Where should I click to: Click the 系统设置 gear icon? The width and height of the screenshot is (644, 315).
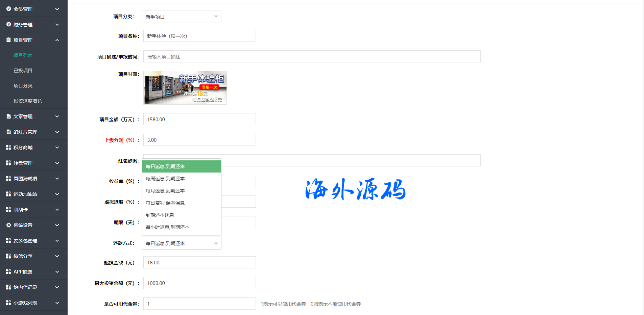point(8,225)
